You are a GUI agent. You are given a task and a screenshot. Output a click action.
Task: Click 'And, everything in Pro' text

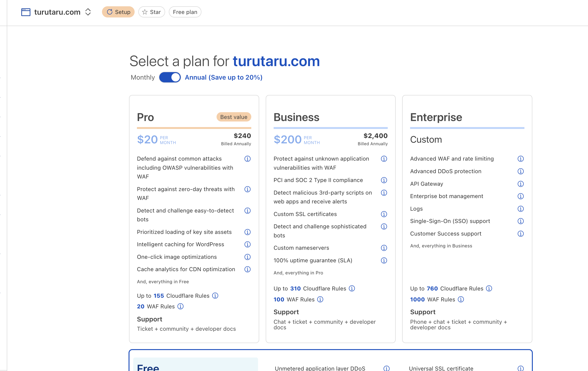pyautogui.click(x=298, y=273)
